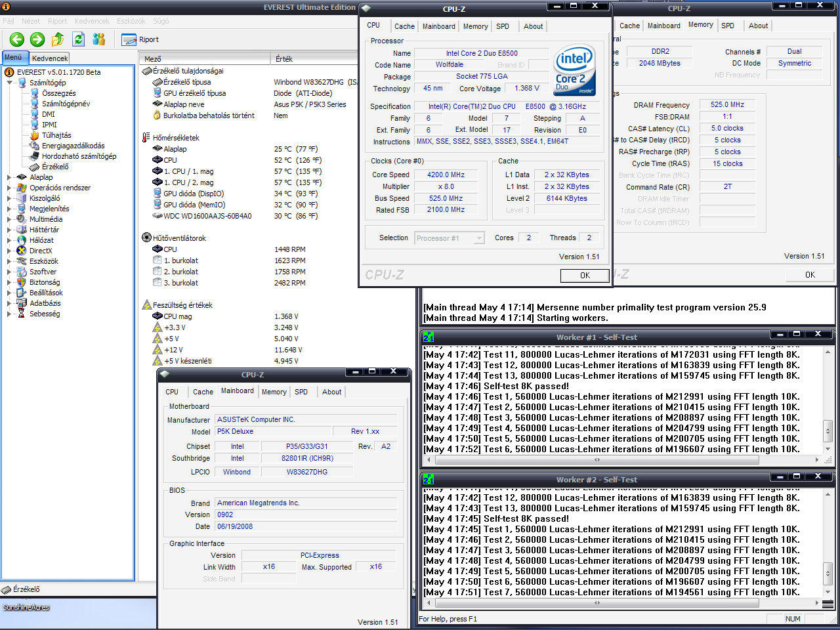The image size is (840, 630).
Task: Open the Riport button in EVEREST toolbar
Action: point(140,39)
